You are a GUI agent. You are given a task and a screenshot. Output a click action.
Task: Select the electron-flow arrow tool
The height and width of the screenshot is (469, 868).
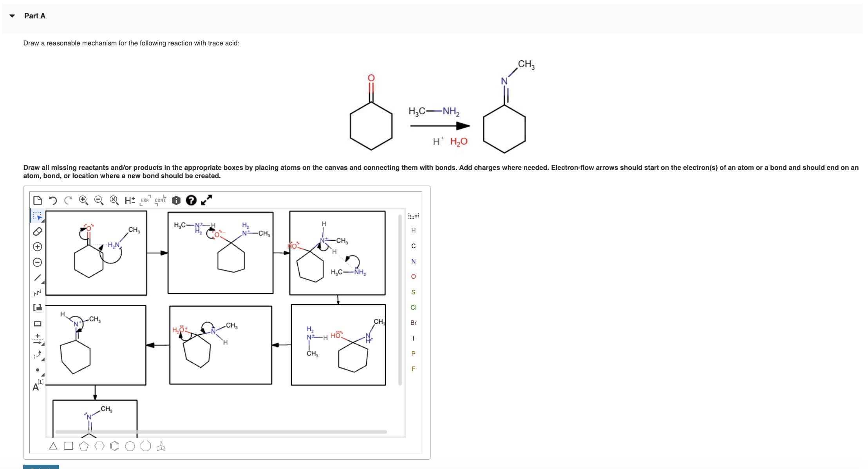[x=37, y=354]
